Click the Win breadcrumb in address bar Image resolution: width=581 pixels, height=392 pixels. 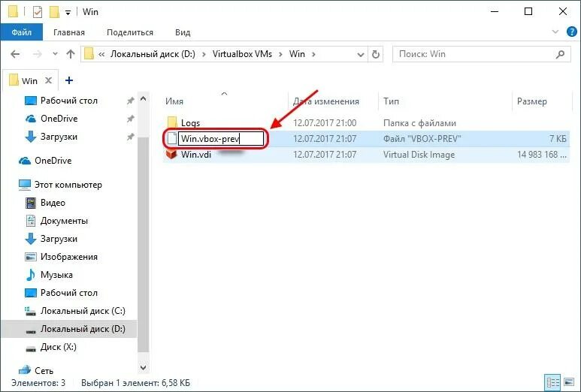coord(297,54)
